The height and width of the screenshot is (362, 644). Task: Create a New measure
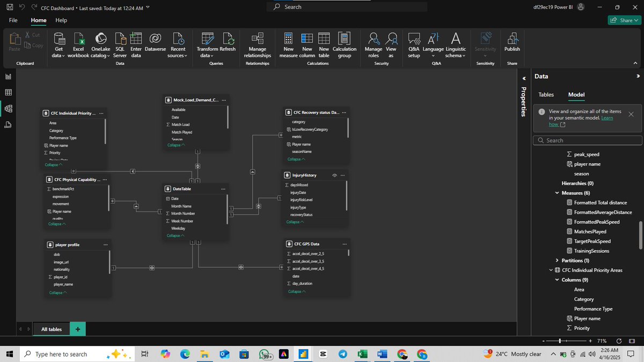(x=288, y=44)
